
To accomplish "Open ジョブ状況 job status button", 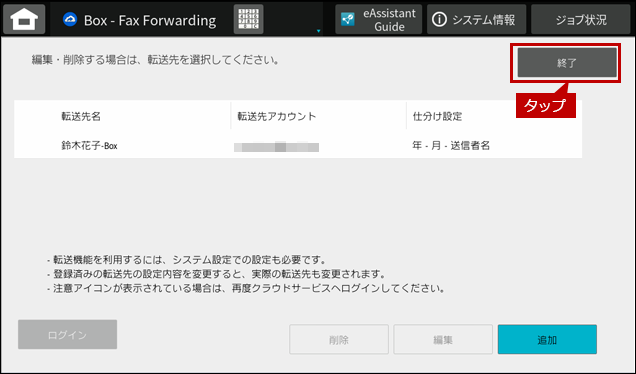I will 580,19.
